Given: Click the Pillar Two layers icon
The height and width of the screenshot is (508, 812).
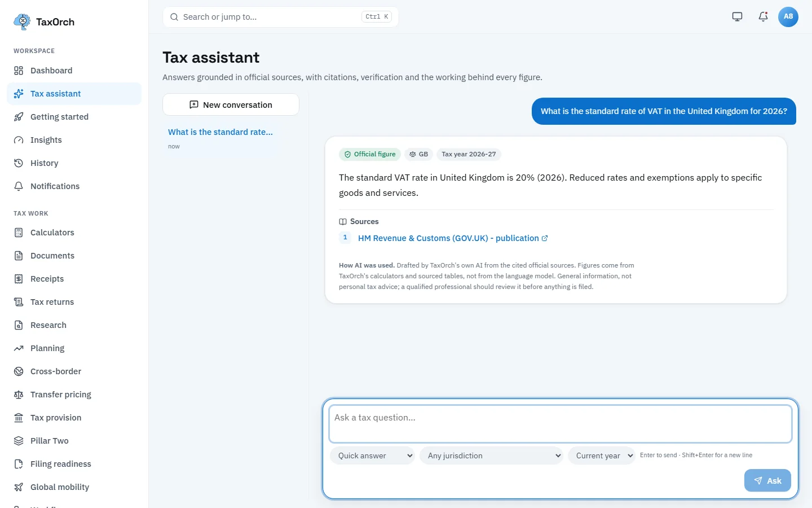Looking at the screenshot, I should click(19, 441).
